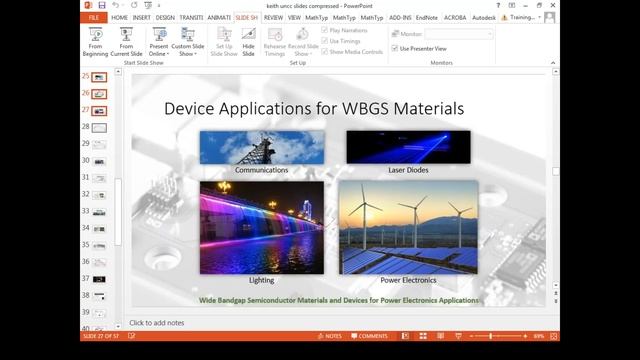Toggle Use Timings checkbox
Image resolution: width=640 pixels, height=360 pixels.
pyautogui.click(x=324, y=41)
